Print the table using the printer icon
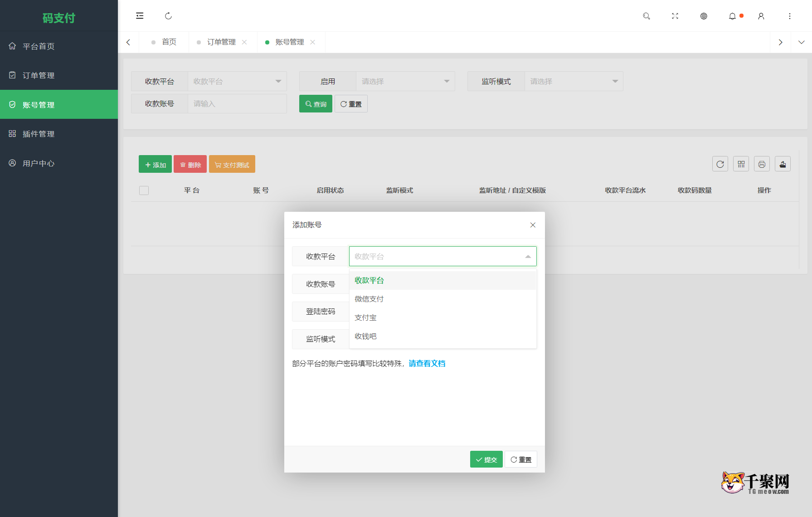This screenshot has height=517, width=812. click(762, 164)
